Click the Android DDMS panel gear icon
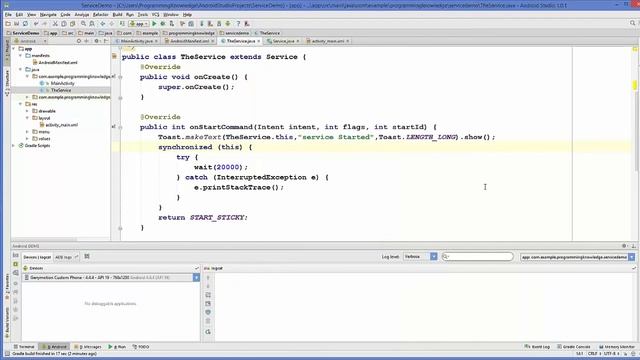Screen dimensions: 640x360 624,246
